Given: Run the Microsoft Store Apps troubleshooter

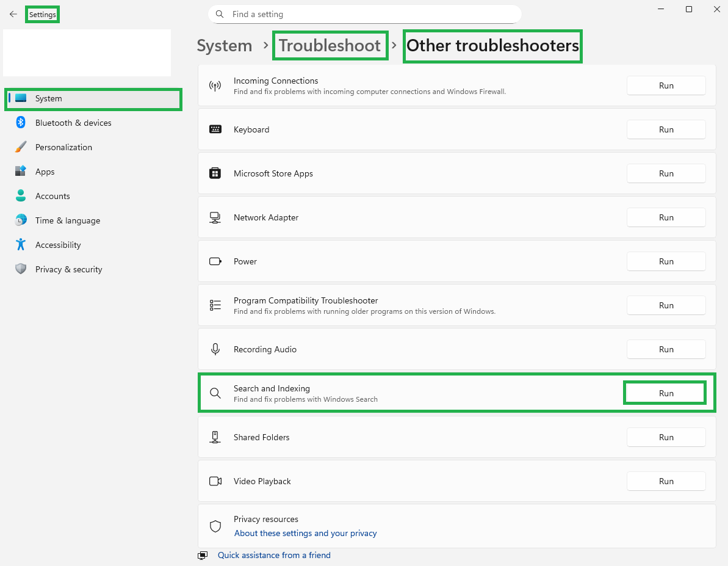Looking at the screenshot, I should point(666,173).
